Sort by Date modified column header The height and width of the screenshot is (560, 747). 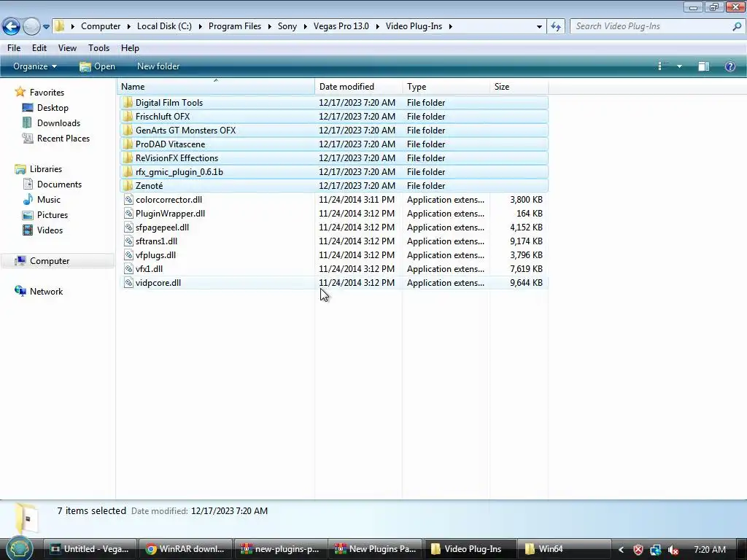tap(358, 87)
